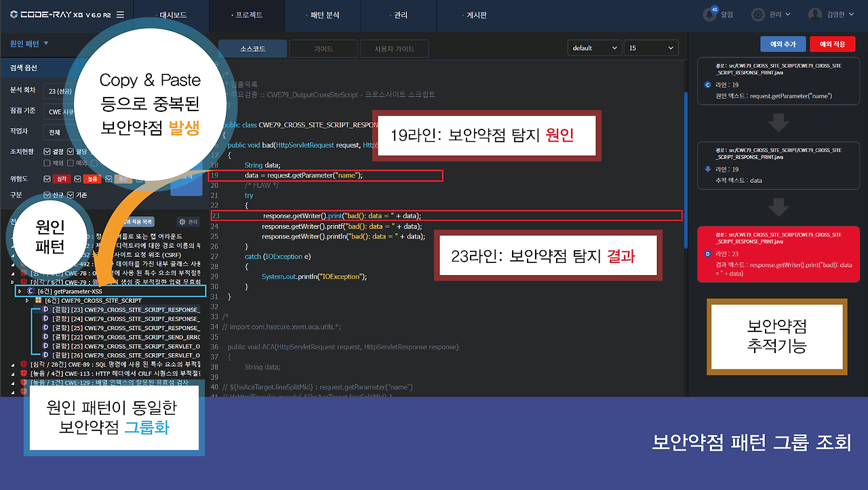The width and height of the screenshot is (868, 490).
Task: Click D icon of [결함] [23] row
Action: 45,309
